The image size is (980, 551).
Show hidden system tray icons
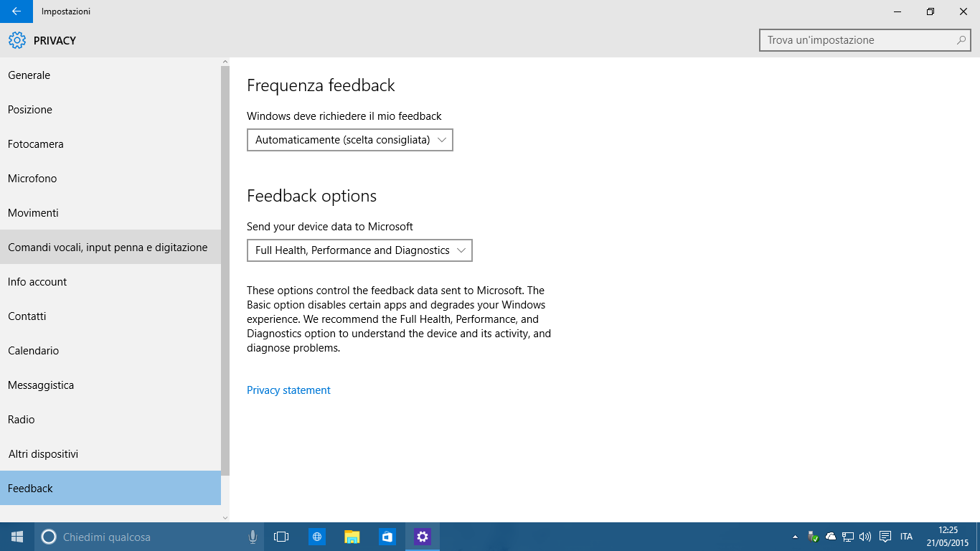coord(795,537)
